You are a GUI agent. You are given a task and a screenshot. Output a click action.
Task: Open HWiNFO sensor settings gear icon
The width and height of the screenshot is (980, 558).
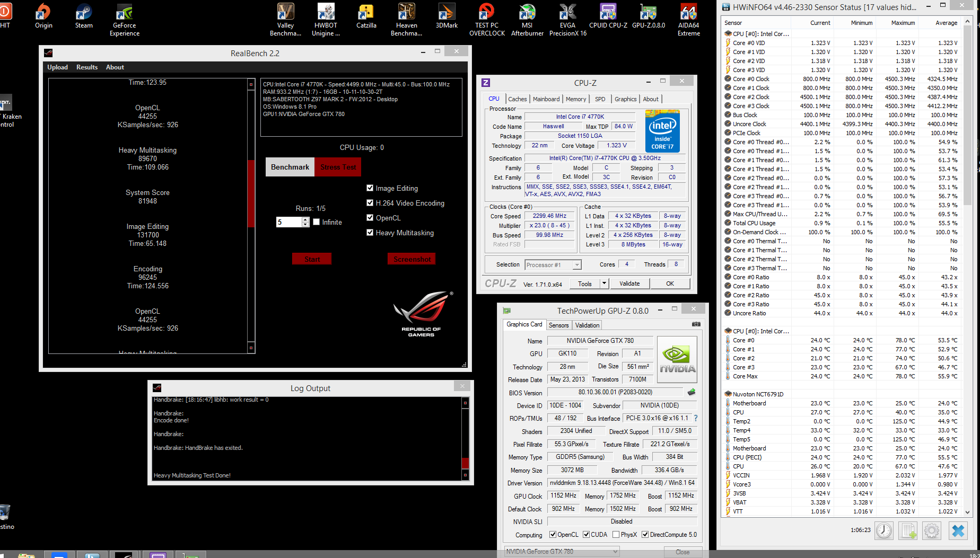pyautogui.click(x=932, y=530)
